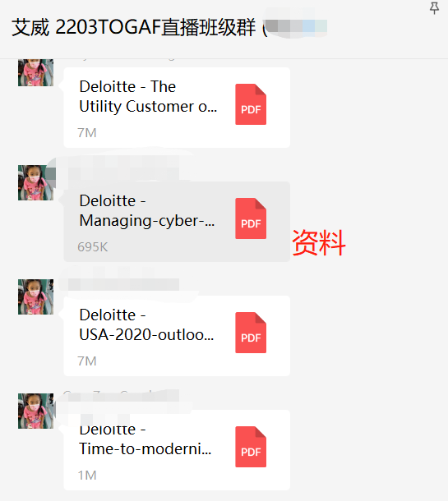Open the 'Deloitte - USA-2020-outlook' file message
This screenshot has width=448, height=501.
177,336
